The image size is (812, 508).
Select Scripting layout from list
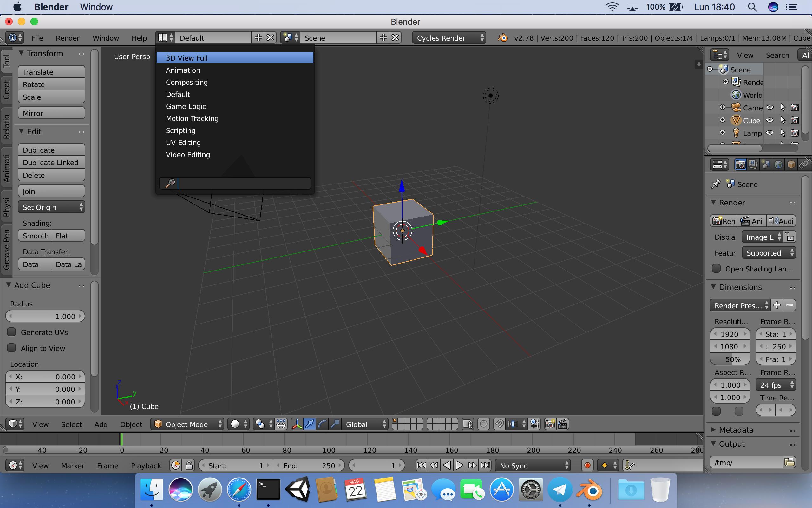pos(235,130)
